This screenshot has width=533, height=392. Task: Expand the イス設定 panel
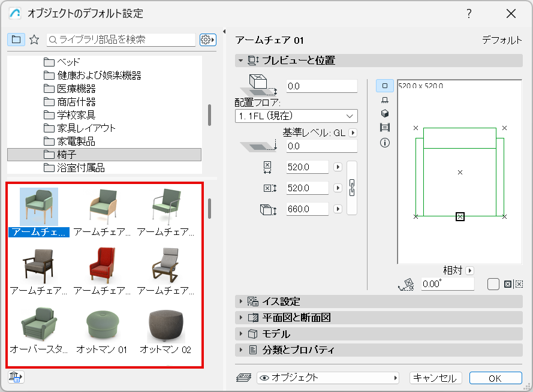click(x=240, y=301)
